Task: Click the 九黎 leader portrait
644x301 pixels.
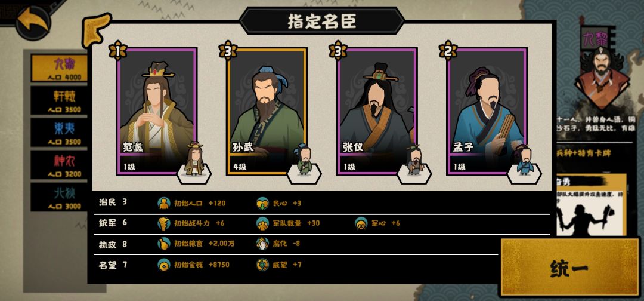Action: [601, 78]
